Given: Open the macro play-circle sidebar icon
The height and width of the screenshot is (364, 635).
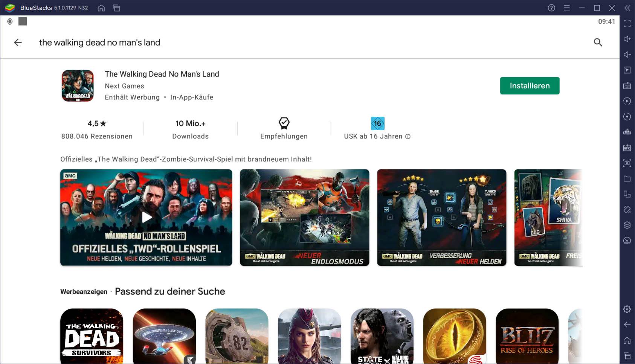Looking at the screenshot, I should click(x=627, y=101).
